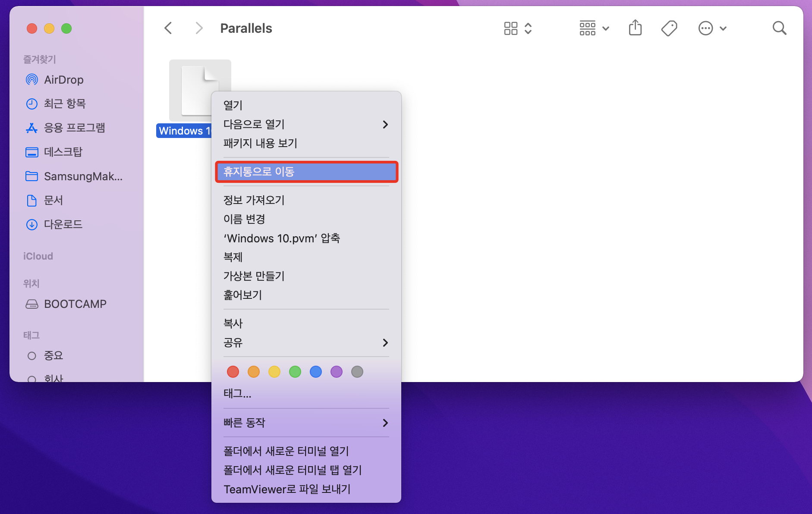Click the 다운로드 arrow icon
Image resolution: width=812 pixels, height=514 pixels.
32,225
